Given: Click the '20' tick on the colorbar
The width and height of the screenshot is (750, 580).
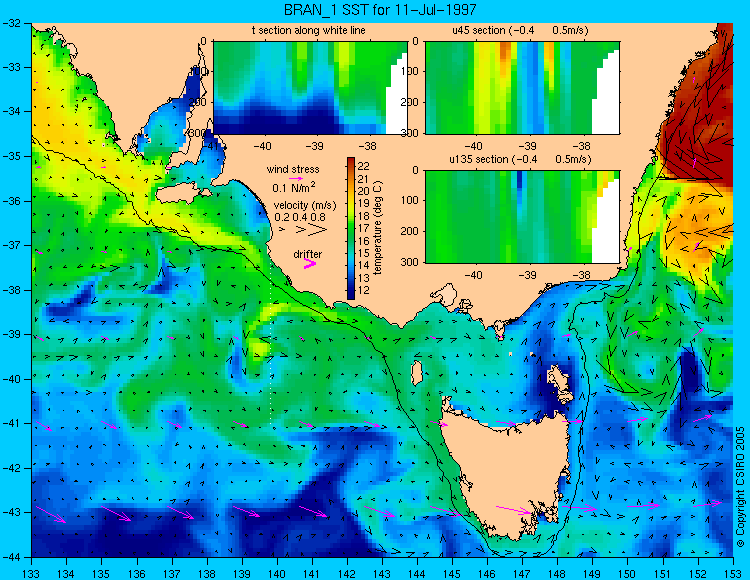Looking at the screenshot, I should pyautogui.click(x=364, y=191).
